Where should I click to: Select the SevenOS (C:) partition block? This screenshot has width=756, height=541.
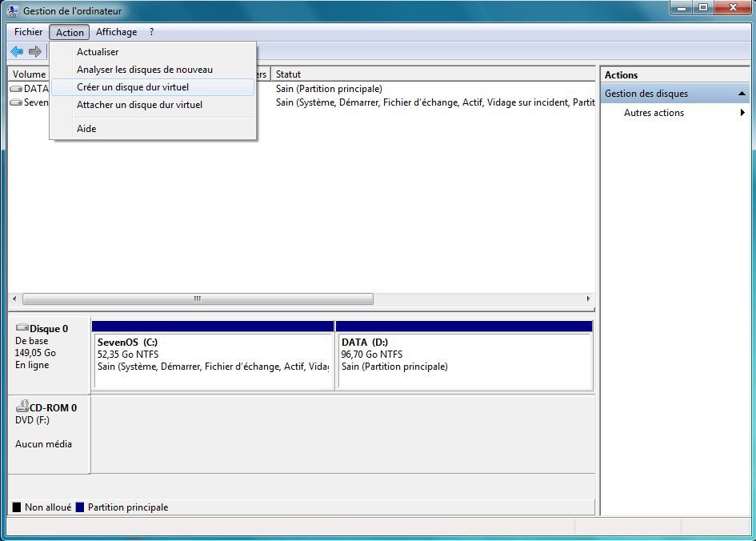click(213, 355)
